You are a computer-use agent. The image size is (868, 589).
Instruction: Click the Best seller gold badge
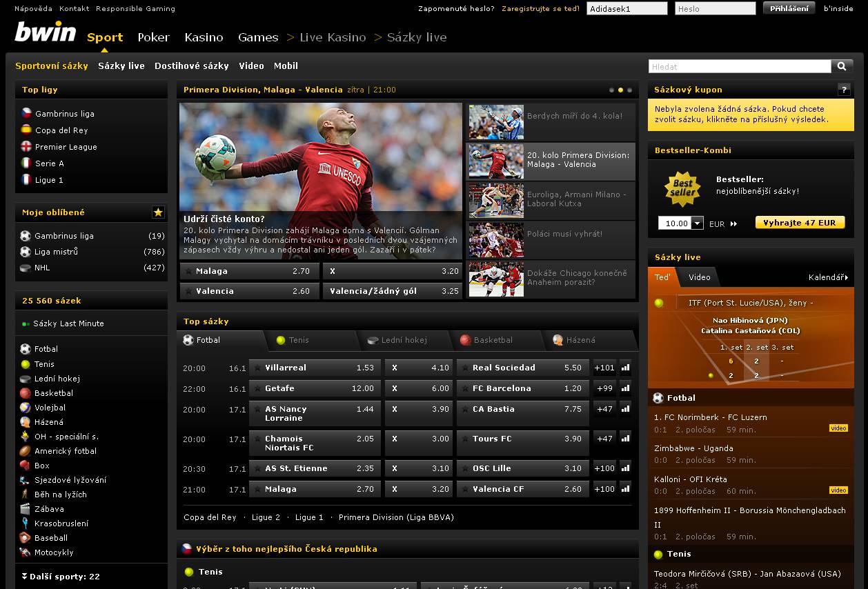[x=682, y=188]
